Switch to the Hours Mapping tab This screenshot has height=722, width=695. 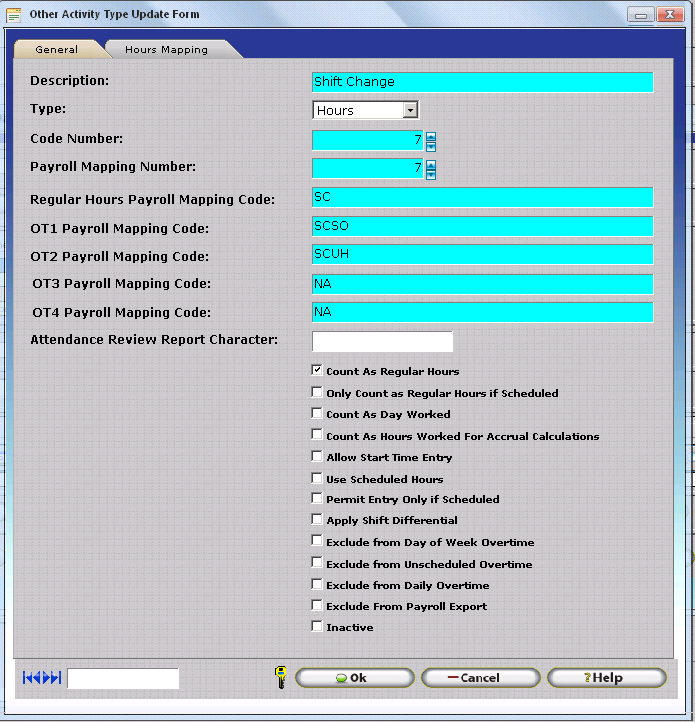pos(166,49)
